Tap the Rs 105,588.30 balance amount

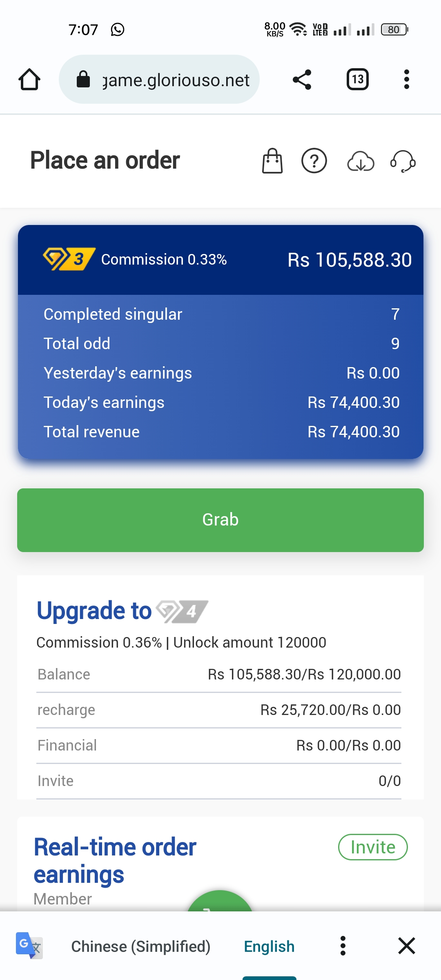click(x=350, y=260)
